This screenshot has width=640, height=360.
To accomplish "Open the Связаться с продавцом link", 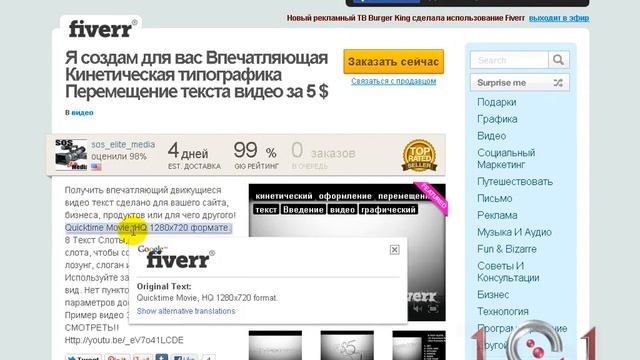I will (393, 81).
